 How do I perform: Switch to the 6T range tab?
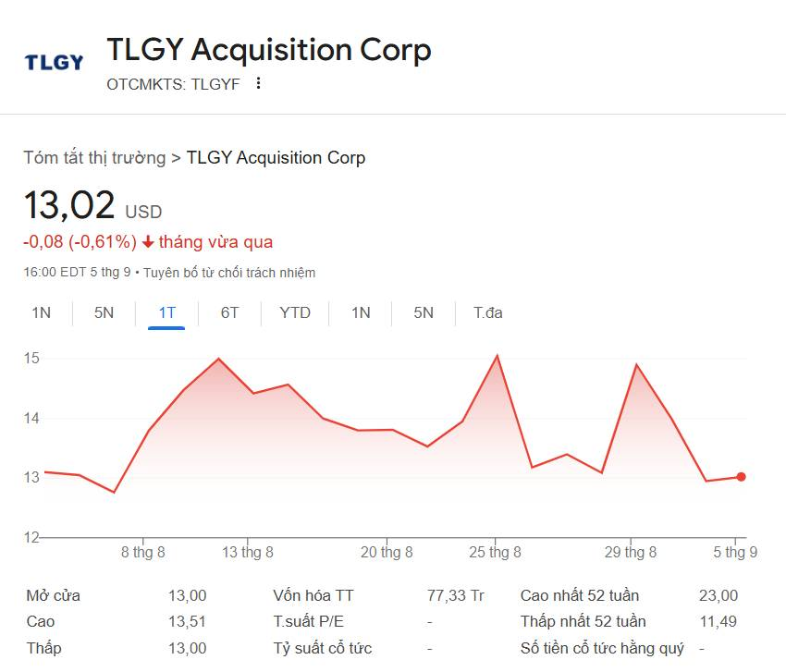229,312
